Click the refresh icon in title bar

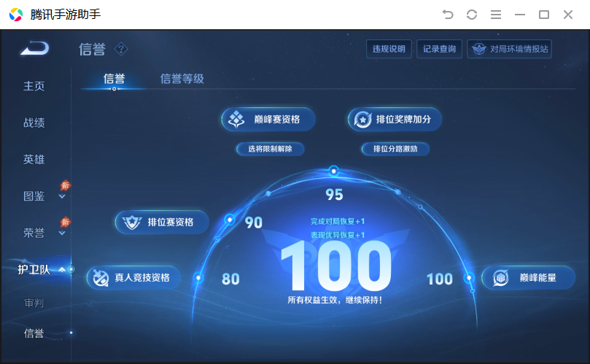[x=472, y=15]
